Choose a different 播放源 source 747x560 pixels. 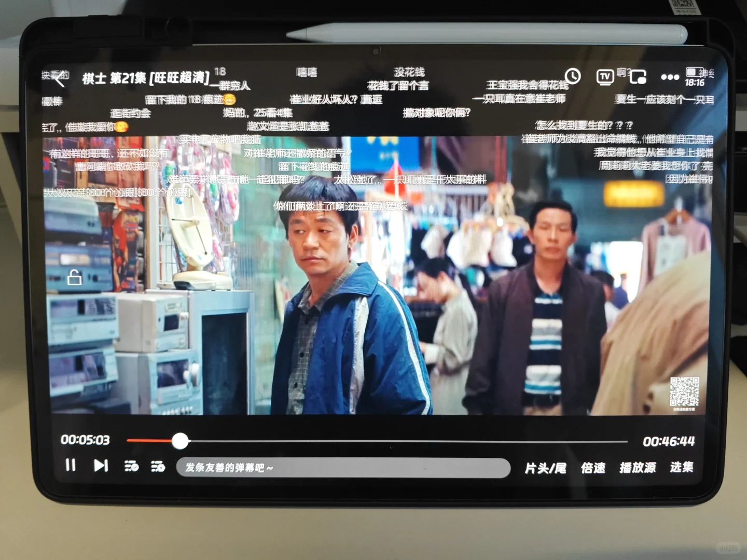(638, 468)
